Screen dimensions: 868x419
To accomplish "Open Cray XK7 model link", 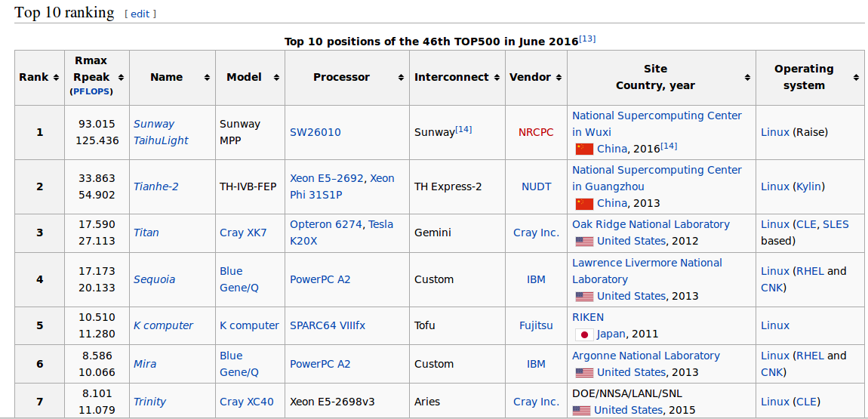I will 243,233.
